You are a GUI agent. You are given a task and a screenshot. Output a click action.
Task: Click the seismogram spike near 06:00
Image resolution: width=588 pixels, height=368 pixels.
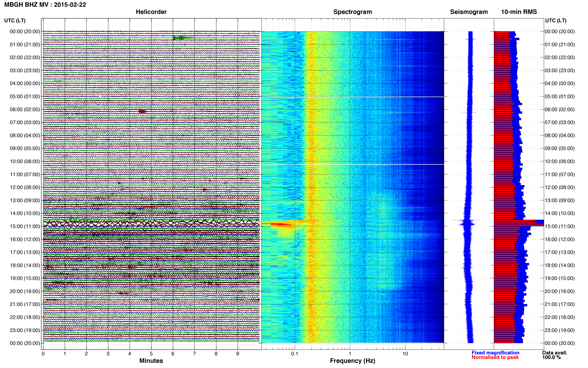[x=469, y=112]
